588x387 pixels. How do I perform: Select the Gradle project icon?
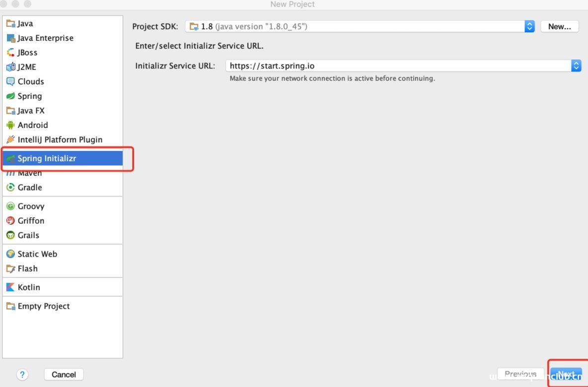point(10,188)
